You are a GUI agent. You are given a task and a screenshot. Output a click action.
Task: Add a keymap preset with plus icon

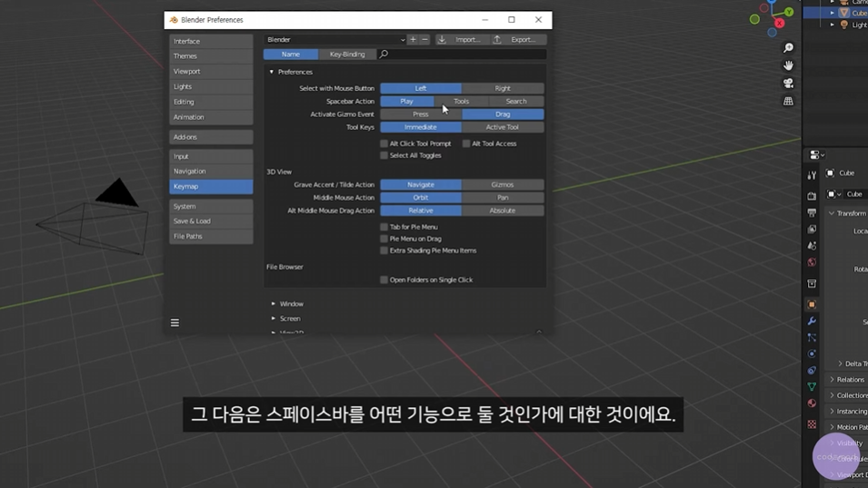pos(413,40)
